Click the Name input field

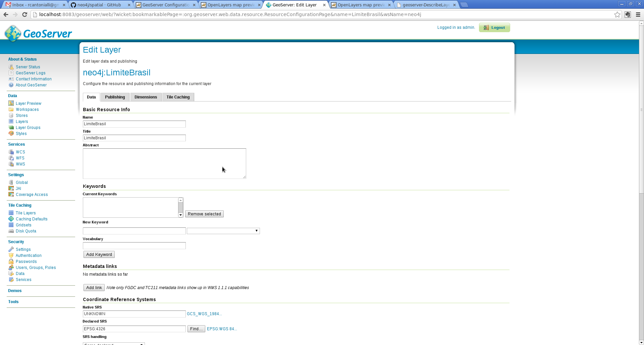pyautogui.click(x=134, y=124)
